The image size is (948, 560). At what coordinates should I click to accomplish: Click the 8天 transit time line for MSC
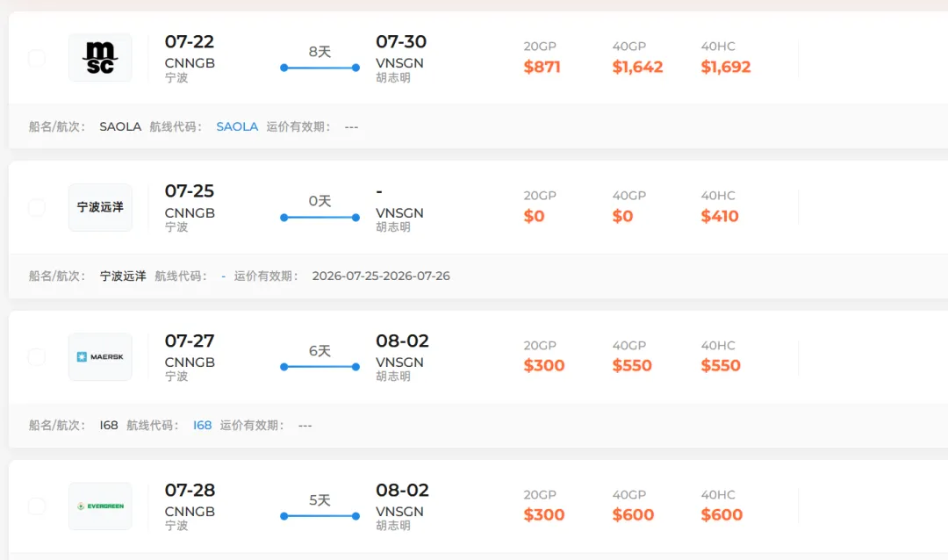(320, 59)
